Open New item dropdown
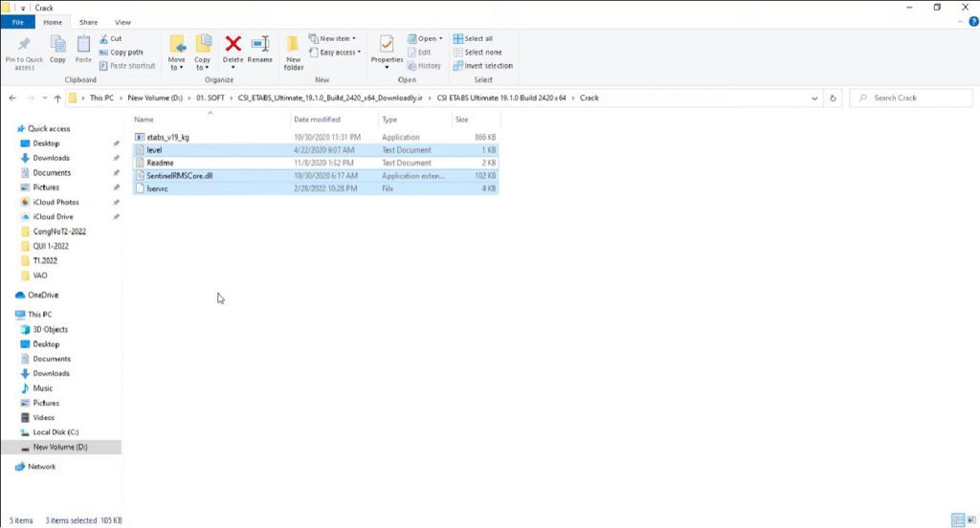The image size is (980, 528). click(x=332, y=39)
